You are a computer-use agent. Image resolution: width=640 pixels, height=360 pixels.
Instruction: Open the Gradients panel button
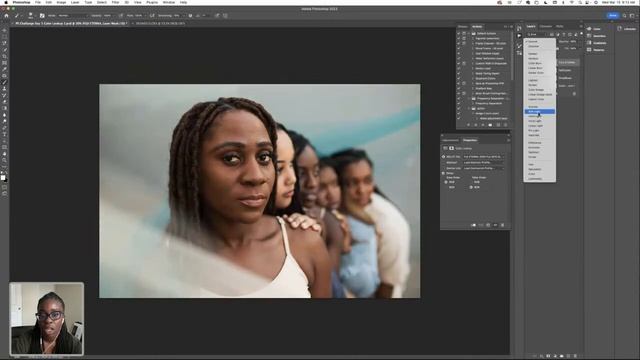point(596,43)
